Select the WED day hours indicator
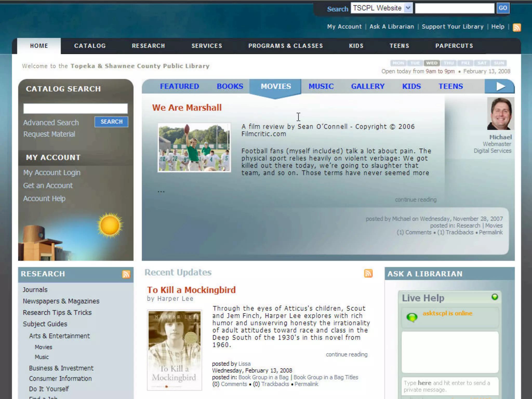532x399 pixels. pyautogui.click(x=432, y=63)
